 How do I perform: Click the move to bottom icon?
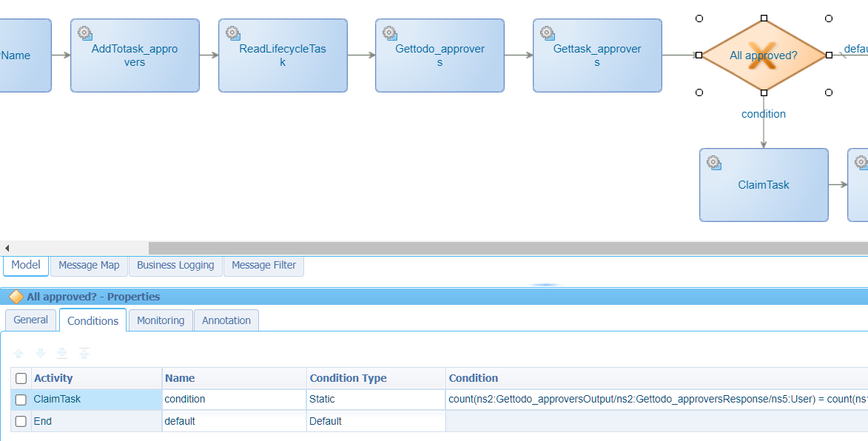[62, 354]
